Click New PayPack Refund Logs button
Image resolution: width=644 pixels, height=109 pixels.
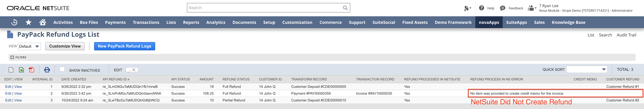point(125,46)
